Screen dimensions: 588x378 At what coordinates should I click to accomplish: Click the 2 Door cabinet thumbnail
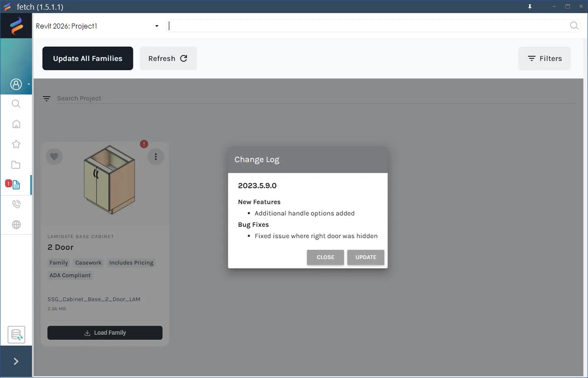(109, 180)
